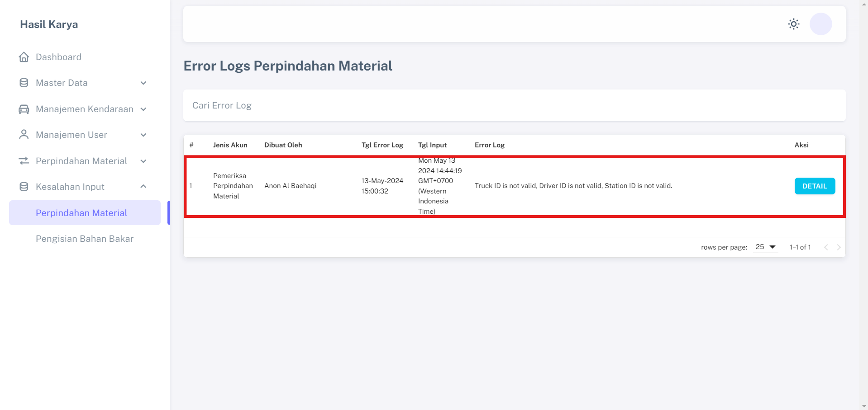Open the rows per page dropdown
Image resolution: width=868 pixels, height=410 pixels.
coord(765,247)
